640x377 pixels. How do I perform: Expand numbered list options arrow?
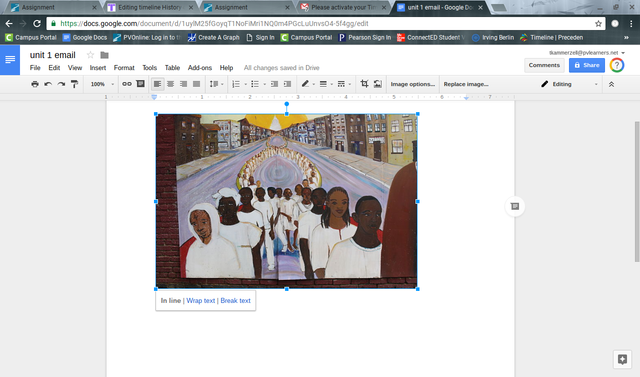(x=245, y=84)
